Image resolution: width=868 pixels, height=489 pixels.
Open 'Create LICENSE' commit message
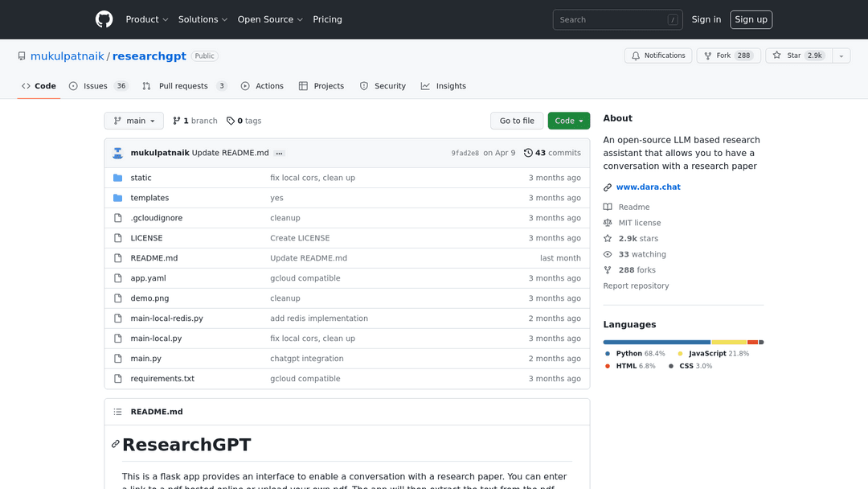click(300, 238)
